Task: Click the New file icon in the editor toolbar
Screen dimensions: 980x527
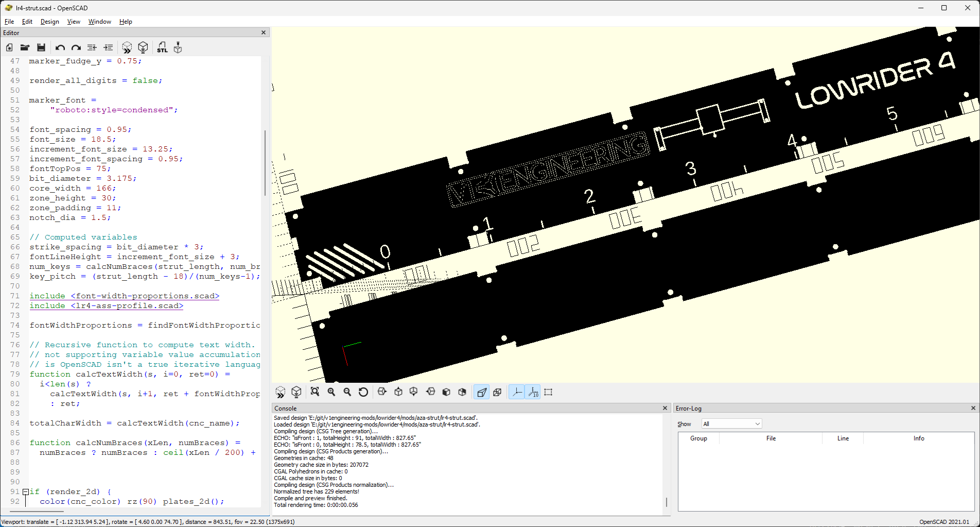Action: point(9,47)
